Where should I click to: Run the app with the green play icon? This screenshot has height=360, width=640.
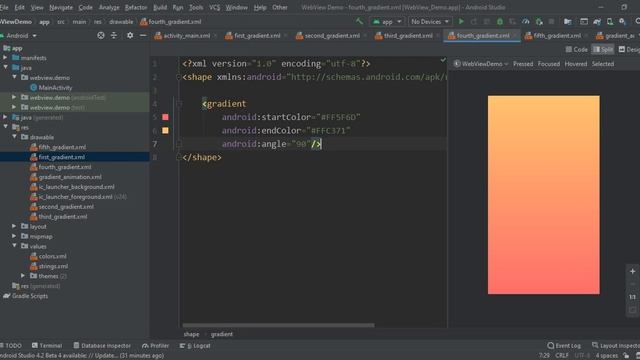click(x=461, y=21)
